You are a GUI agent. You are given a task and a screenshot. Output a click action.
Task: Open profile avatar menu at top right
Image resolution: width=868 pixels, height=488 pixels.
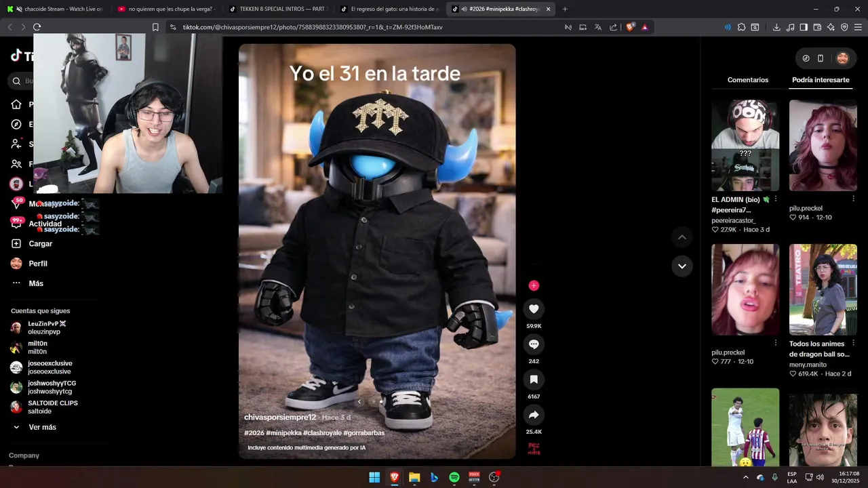click(842, 58)
